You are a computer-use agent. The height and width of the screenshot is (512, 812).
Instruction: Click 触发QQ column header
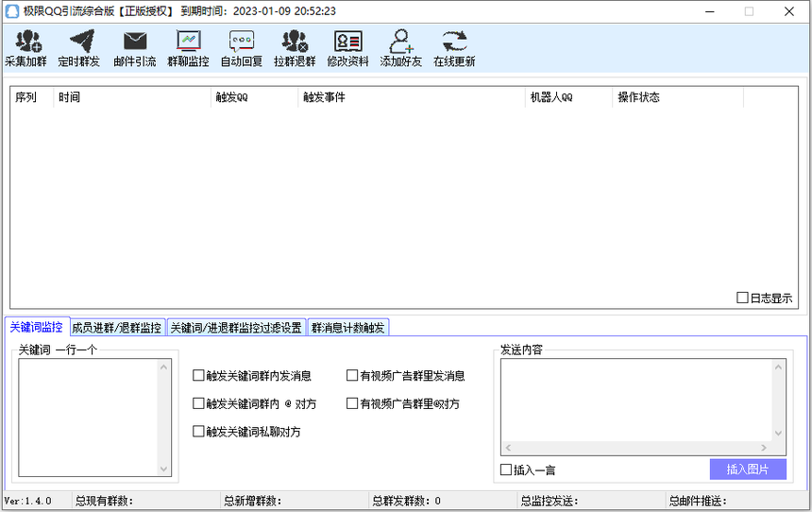pos(254,97)
